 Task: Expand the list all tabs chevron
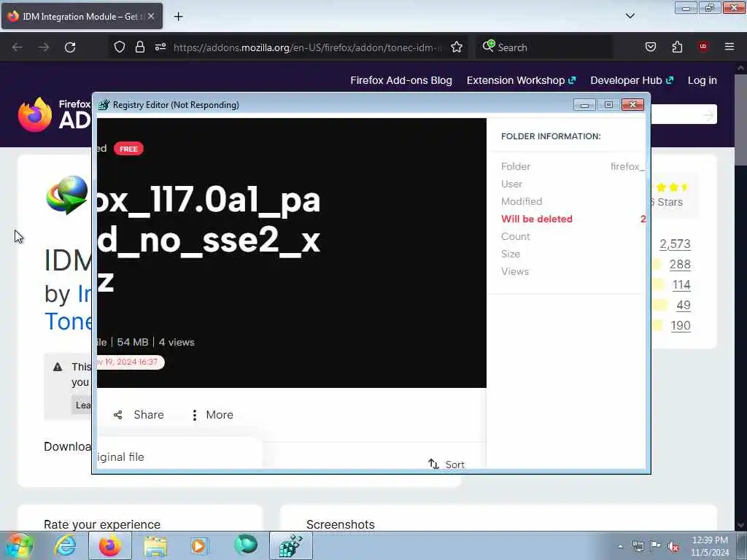click(x=630, y=16)
